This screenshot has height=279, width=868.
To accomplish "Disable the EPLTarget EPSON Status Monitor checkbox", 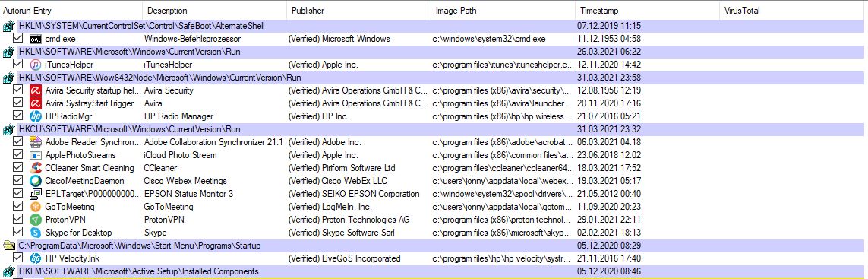I will tap(17, 194).
